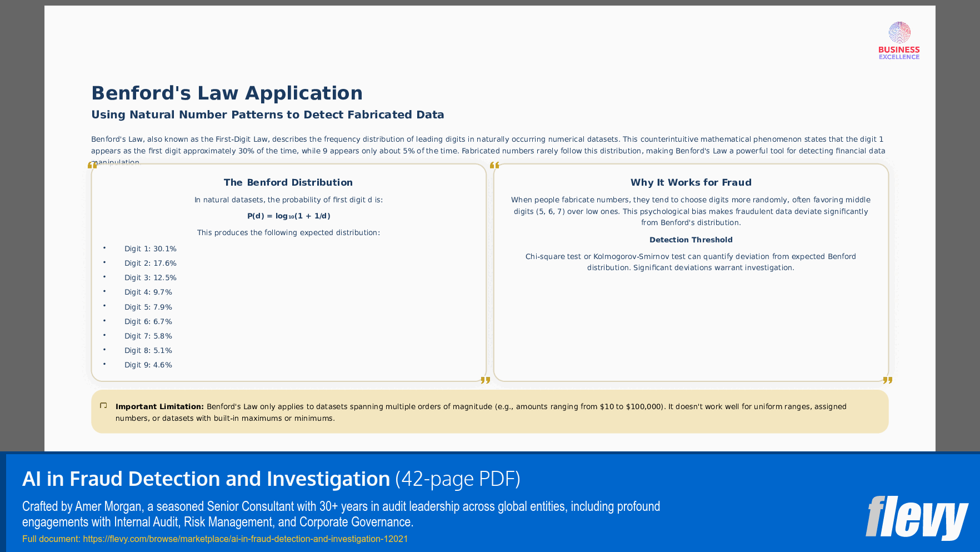980x552 pixels.
Task: Click "The Benford Distribution" heading
Action: click(x=288, y=182)
